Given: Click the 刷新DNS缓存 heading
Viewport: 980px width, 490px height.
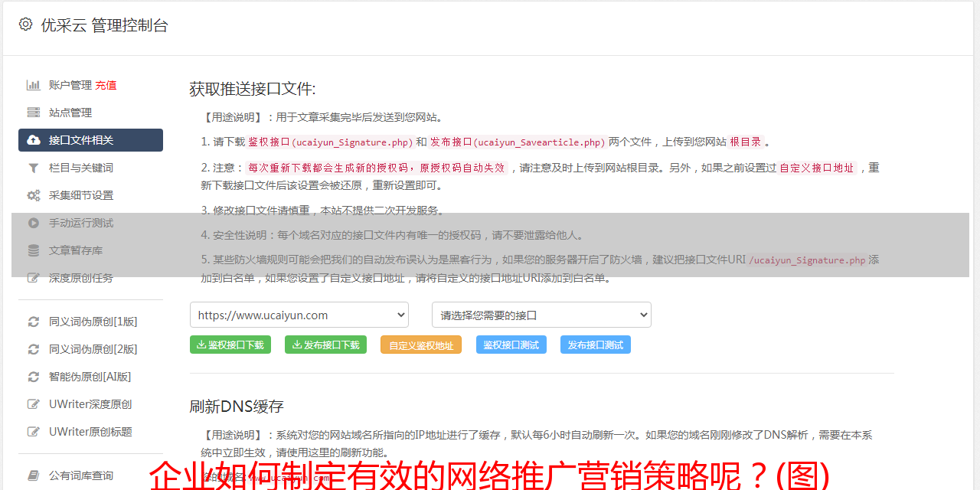Looking at the screenshot, I should click(x=237, y=406).
